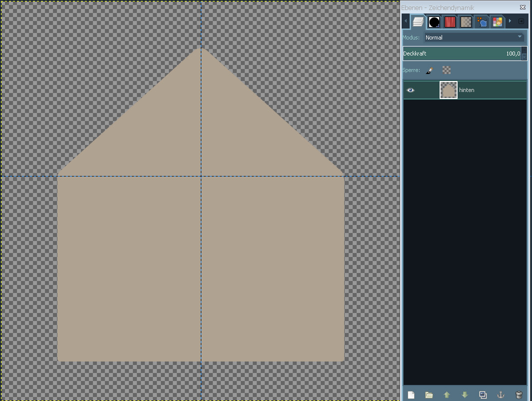Toggle lock pixels paintbrush icon

429,70
